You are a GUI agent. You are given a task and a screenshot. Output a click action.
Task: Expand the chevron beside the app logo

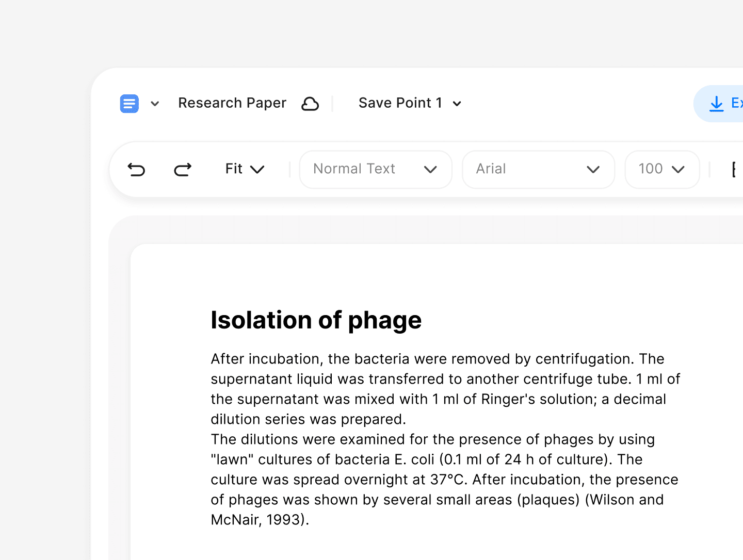pyautogui.click(x=155, y=104)
